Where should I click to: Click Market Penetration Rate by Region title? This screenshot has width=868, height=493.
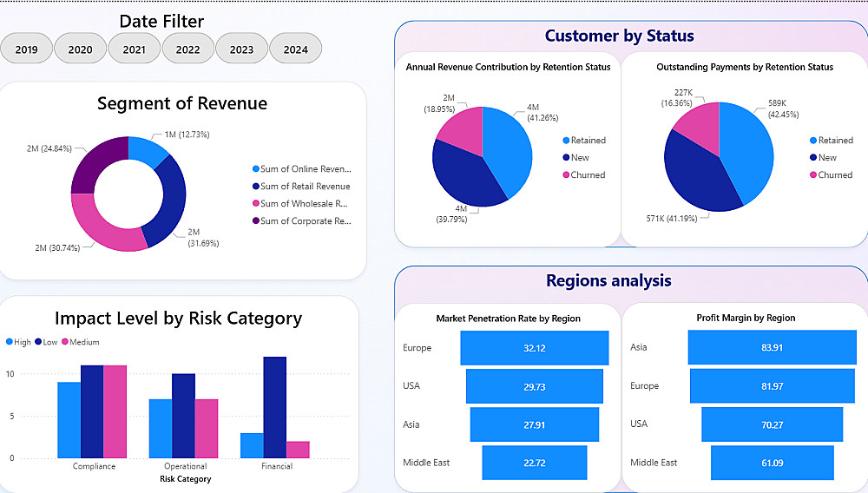click(x=508, y=319)
